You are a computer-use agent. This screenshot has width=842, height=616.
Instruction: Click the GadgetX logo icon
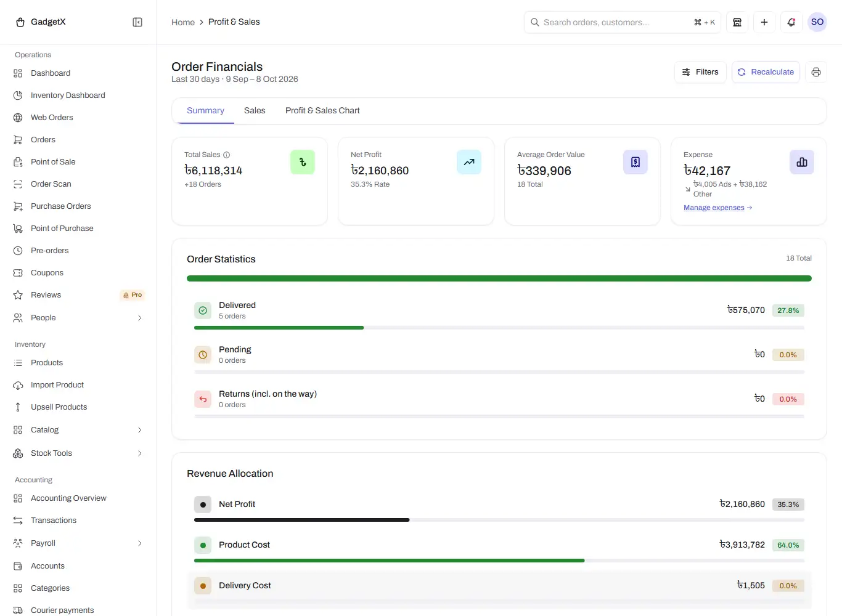20,22
